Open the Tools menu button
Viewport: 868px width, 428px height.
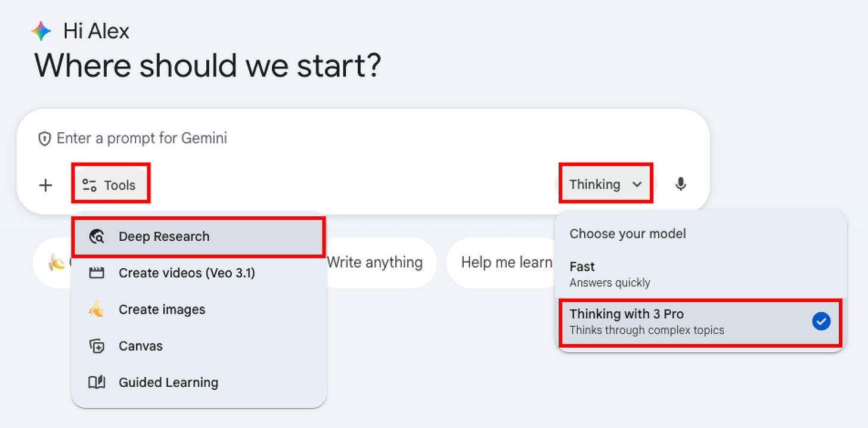[x=110, y=185]
